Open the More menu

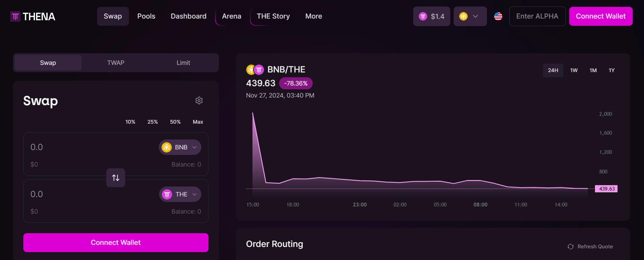click(x=314, y=16)
